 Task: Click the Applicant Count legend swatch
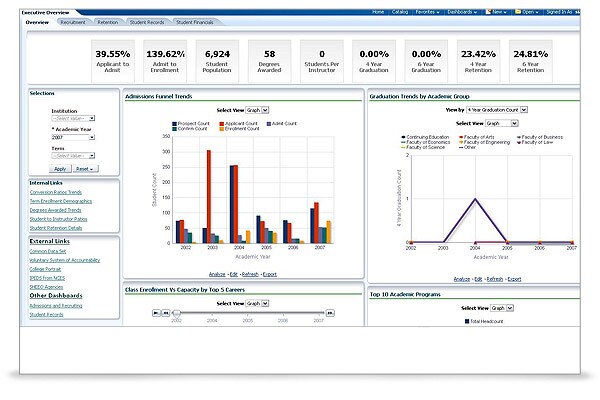[222, 124]
